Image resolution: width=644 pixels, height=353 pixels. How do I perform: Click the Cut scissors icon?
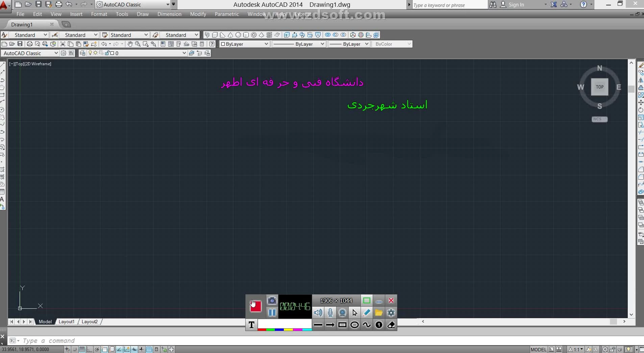pos(63,44)
